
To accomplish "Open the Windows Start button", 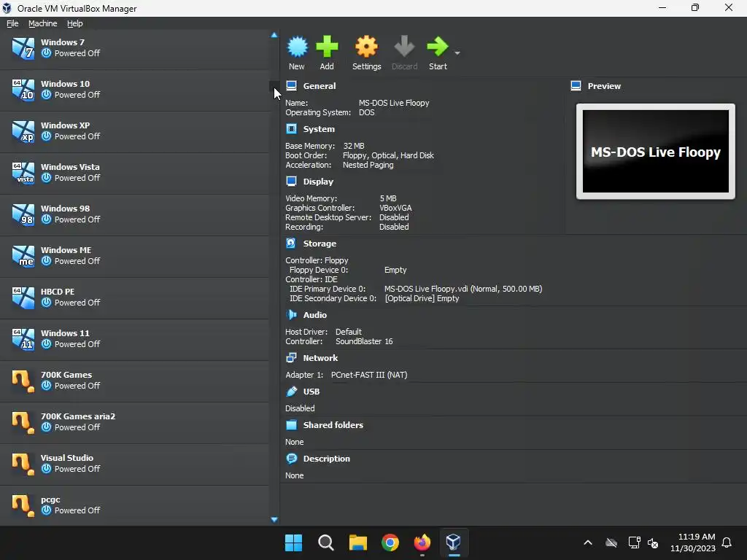I will click(293, 542).
